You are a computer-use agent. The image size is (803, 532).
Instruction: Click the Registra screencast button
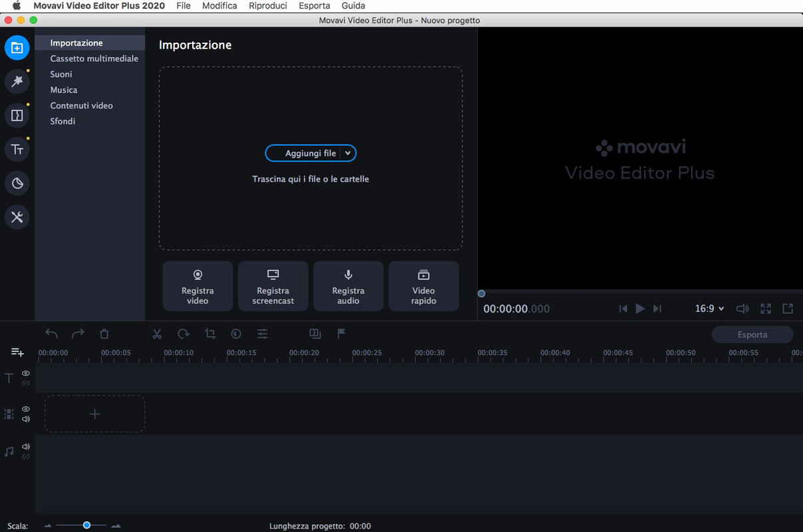(273, 286)
